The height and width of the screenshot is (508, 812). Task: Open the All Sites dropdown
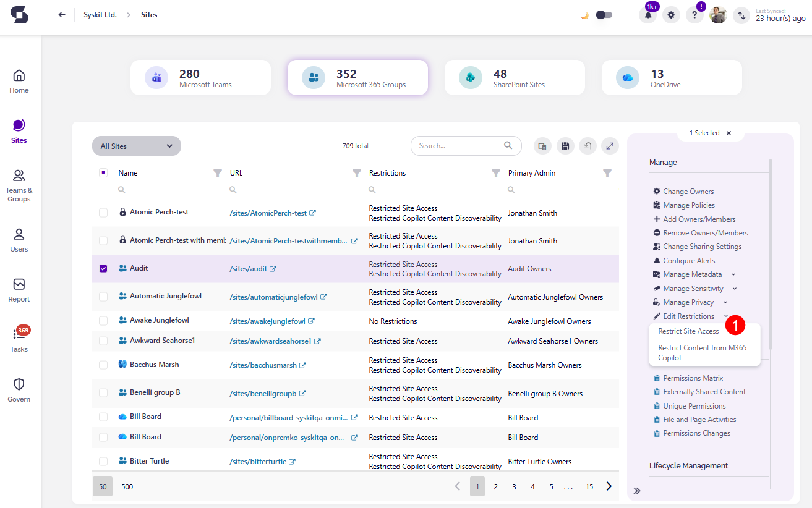137,146
